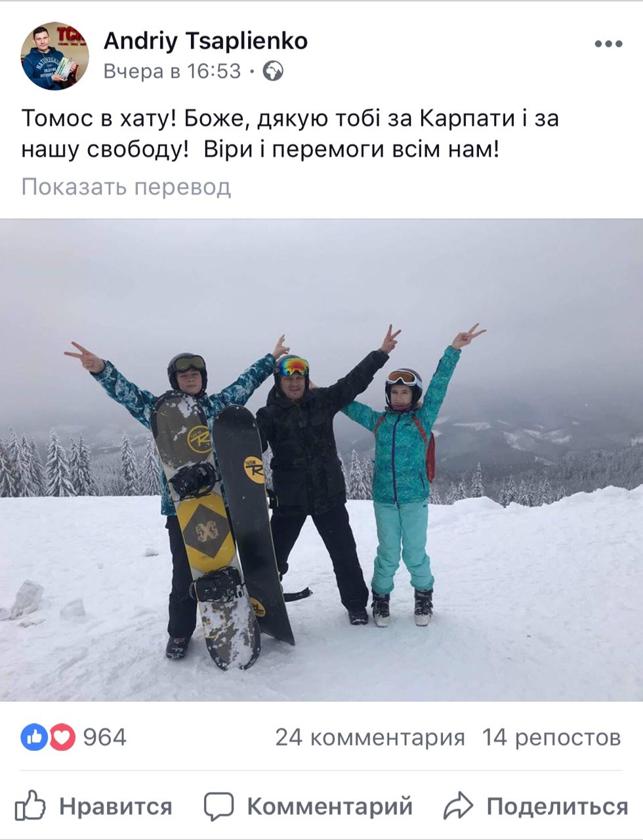643x840 pixels.
Task: Open Andriy Tsaplienko's profile name link
Action: [x=205, y=41]
